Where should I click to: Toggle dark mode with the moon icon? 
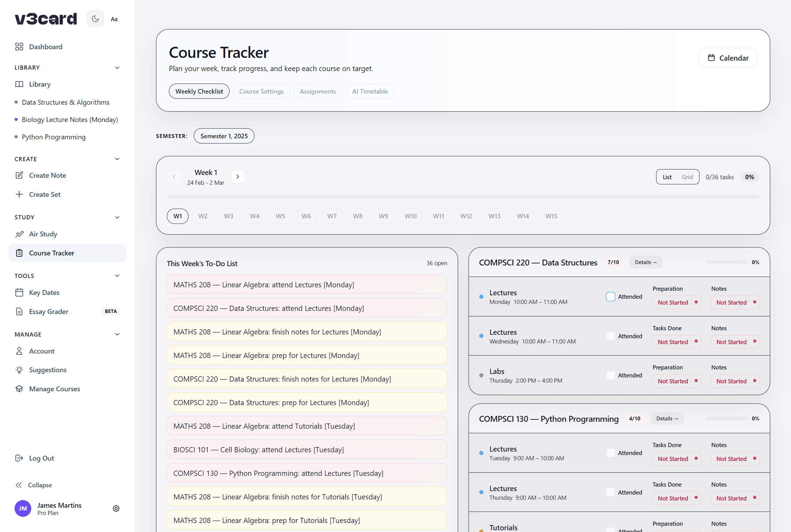(95, 19)
